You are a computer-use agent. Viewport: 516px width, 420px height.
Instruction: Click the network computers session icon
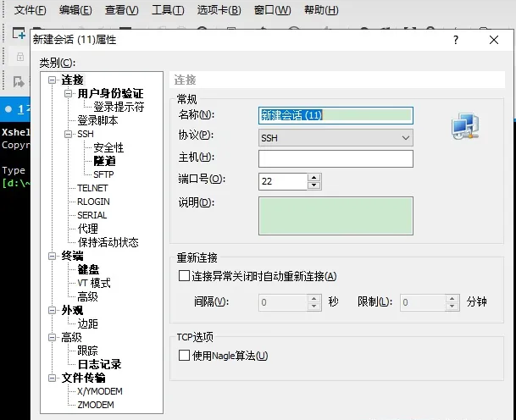point(465,125)
